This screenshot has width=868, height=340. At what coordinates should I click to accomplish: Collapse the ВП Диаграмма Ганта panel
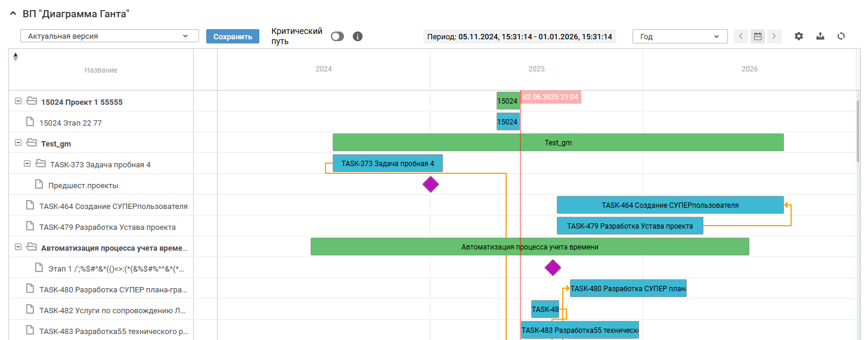point(13,14)
